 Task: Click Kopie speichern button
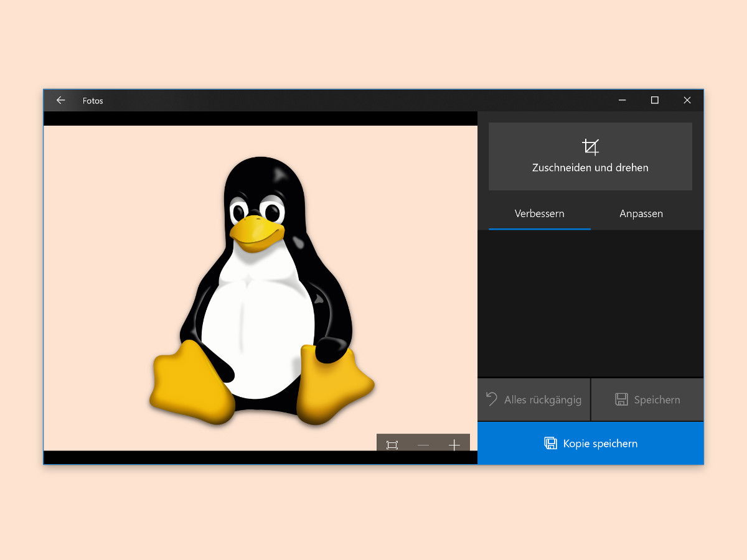(x=591, y=444)
